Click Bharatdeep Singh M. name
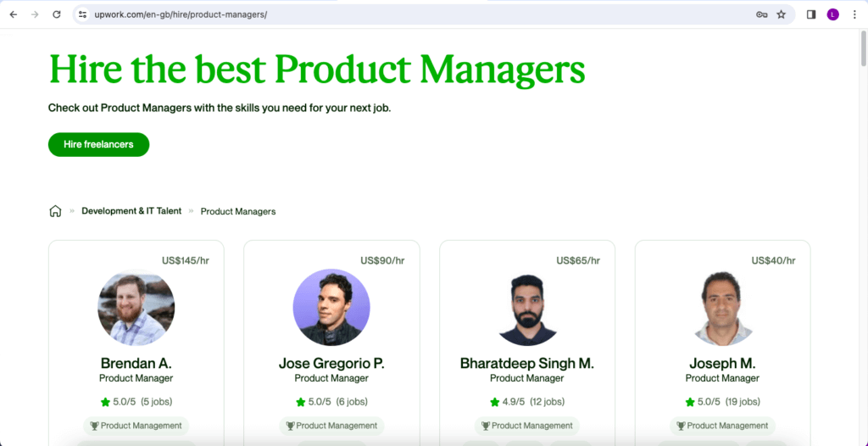The image size is (868, 446). [526, 363]
